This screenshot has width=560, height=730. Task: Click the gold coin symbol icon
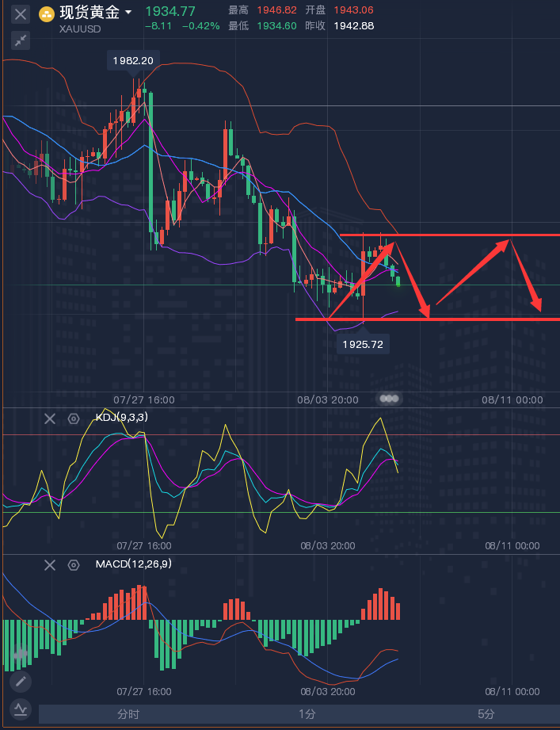click(46, 14)
